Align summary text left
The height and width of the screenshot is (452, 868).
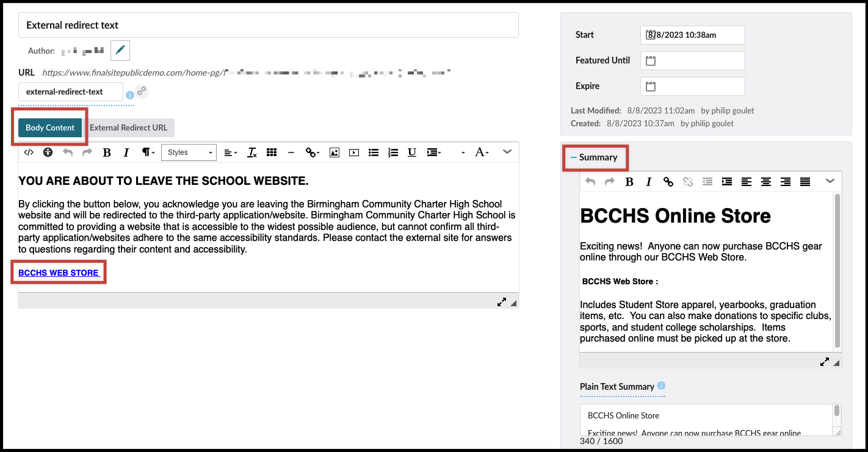click(747, 182)
